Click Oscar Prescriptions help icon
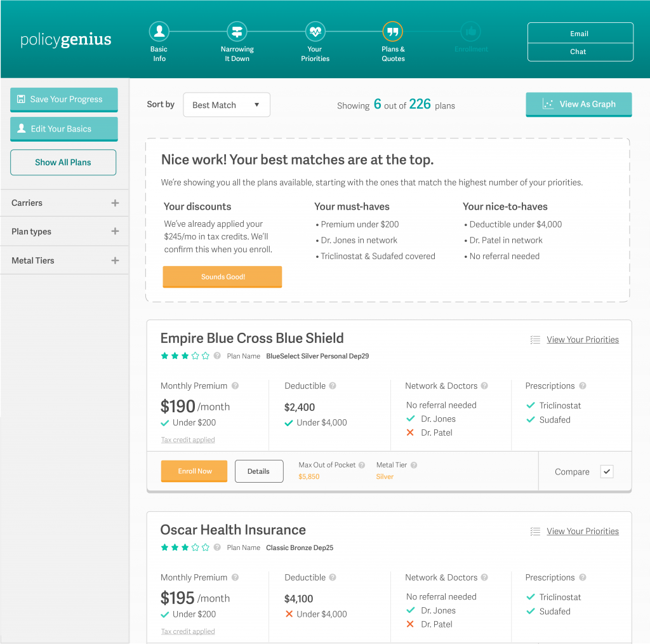The width and height of the screenshot is (650, 644). (x=583, y=577)
